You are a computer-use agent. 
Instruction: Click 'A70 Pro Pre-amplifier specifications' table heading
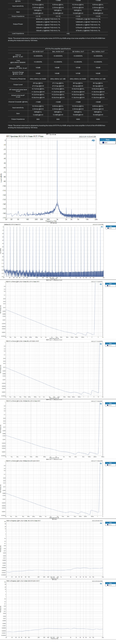(58, 49)
